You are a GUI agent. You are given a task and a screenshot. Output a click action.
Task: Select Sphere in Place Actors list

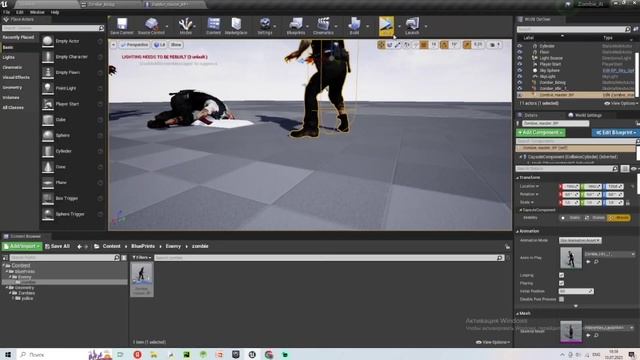(x=73, y=136)
